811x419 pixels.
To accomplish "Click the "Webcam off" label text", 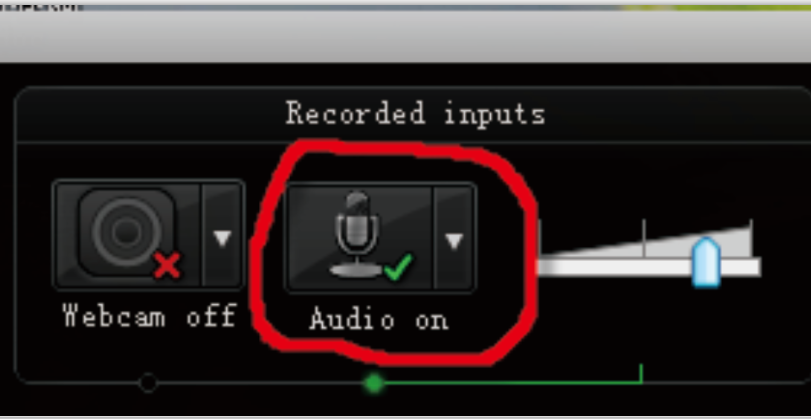I will (x=150, y=315).
